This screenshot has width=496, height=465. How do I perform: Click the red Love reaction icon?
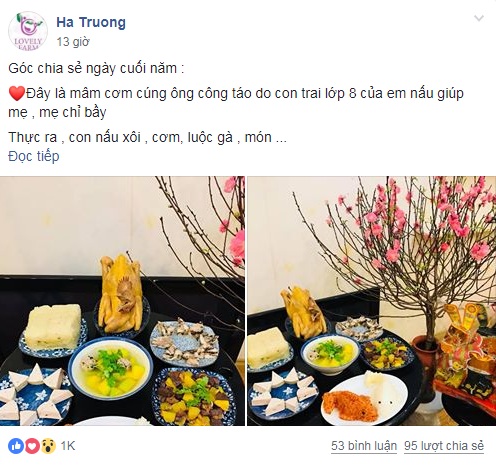pyautogui.click(x=32, y=446)
